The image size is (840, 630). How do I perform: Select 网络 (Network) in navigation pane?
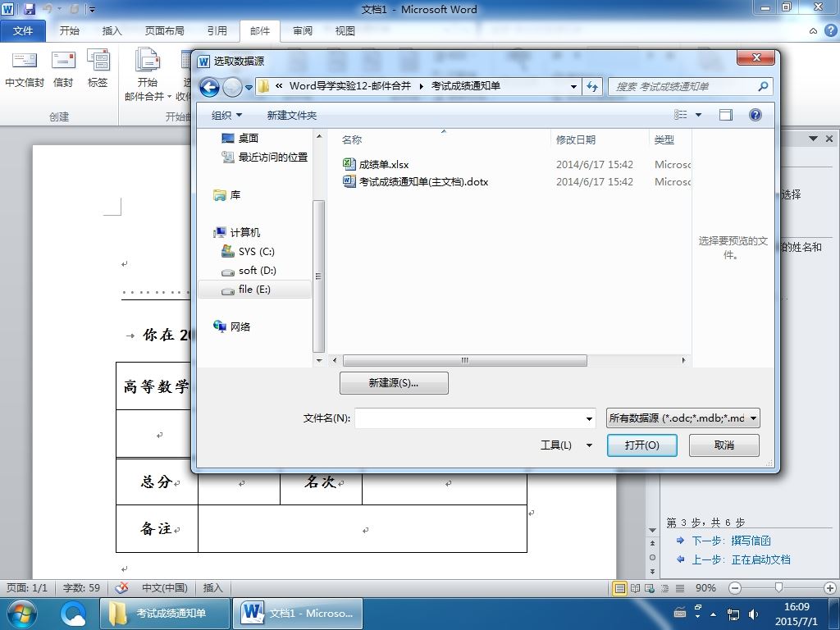(x=232, y=326)
